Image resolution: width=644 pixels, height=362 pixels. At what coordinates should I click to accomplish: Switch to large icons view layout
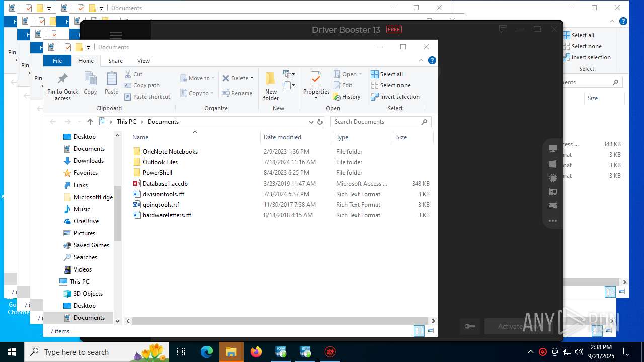(430, 331)
